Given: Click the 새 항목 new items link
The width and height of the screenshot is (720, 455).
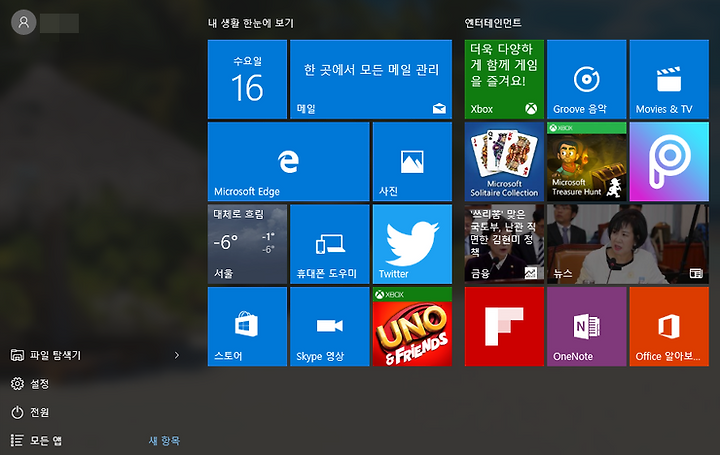Looking at the screenshot, I should (x=164, y=441).
